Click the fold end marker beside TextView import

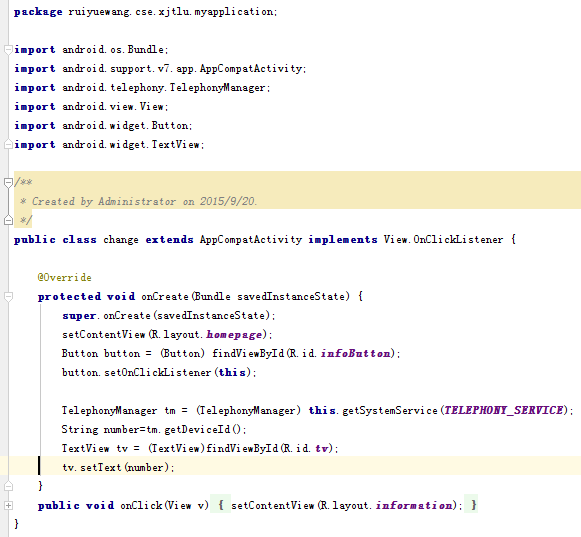pos(8,145)
